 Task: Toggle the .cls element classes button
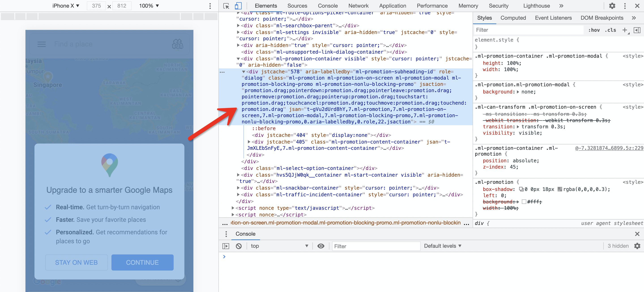coord(610,30)
